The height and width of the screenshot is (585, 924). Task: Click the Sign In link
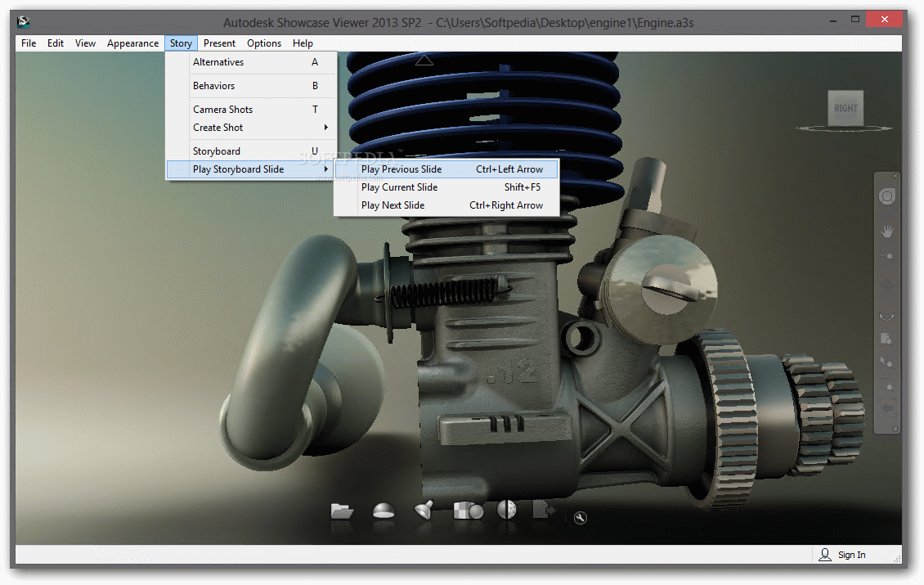[x=851, y=555]
